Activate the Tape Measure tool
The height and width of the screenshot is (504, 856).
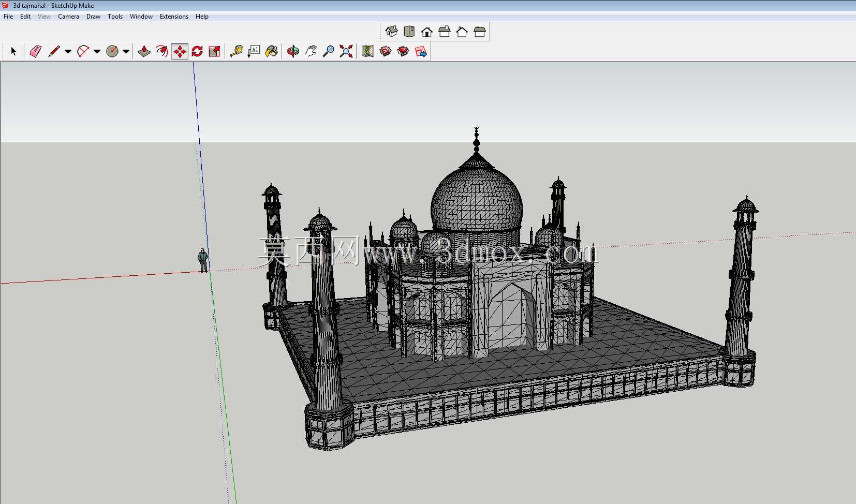237,51
